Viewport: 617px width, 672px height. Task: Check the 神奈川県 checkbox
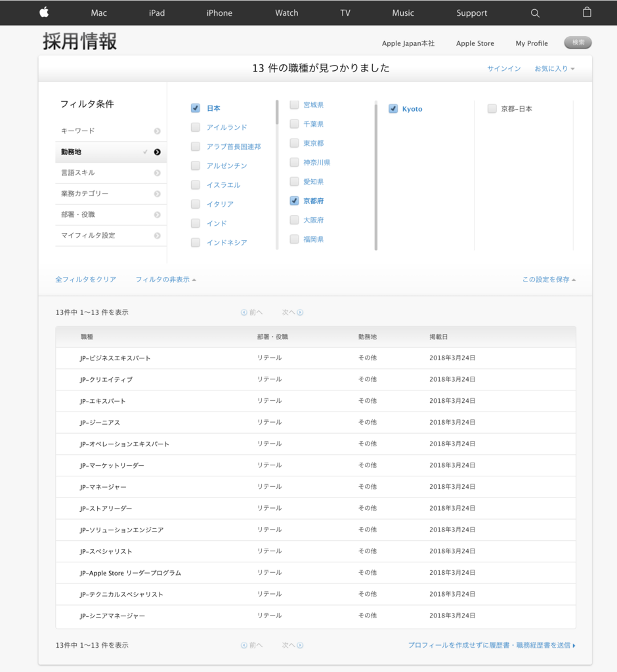(x=294, y=162)
